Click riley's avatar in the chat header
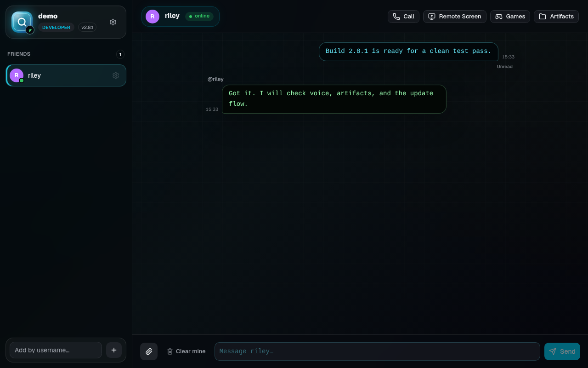588x368 pixels. tap(153, 17)
